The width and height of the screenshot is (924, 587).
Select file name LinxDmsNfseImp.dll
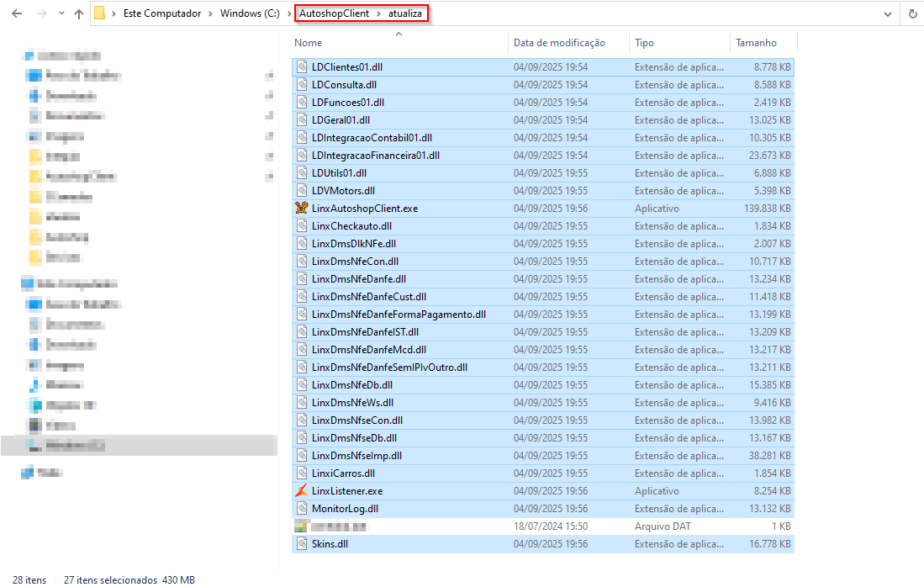pos(356,456)
